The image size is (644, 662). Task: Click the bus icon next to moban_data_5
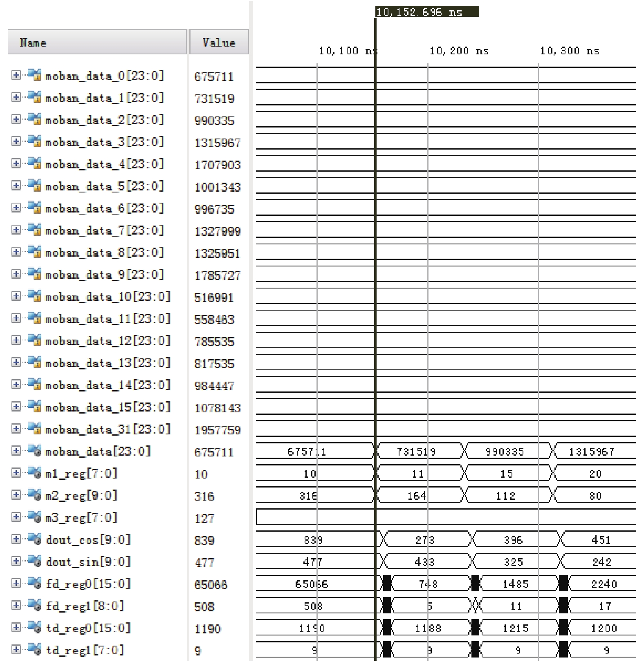35,186
